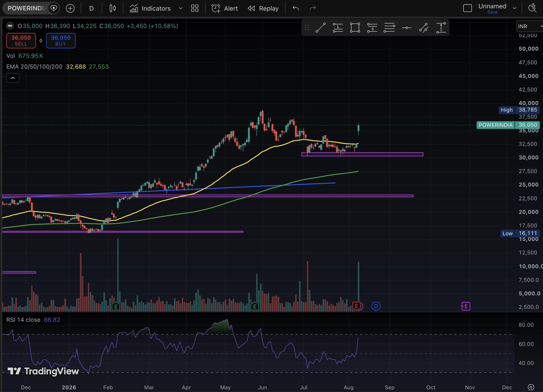This screenshot has width=543, height=392.
Task: Open the candlestick chart type selector
Action: click(113, 8)
